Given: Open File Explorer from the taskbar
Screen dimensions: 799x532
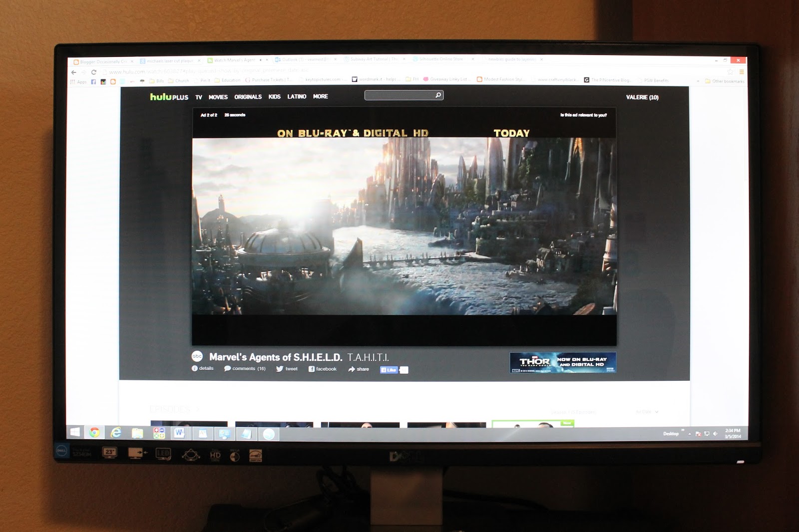Looking at the screenshot, I should pos(137,433).
